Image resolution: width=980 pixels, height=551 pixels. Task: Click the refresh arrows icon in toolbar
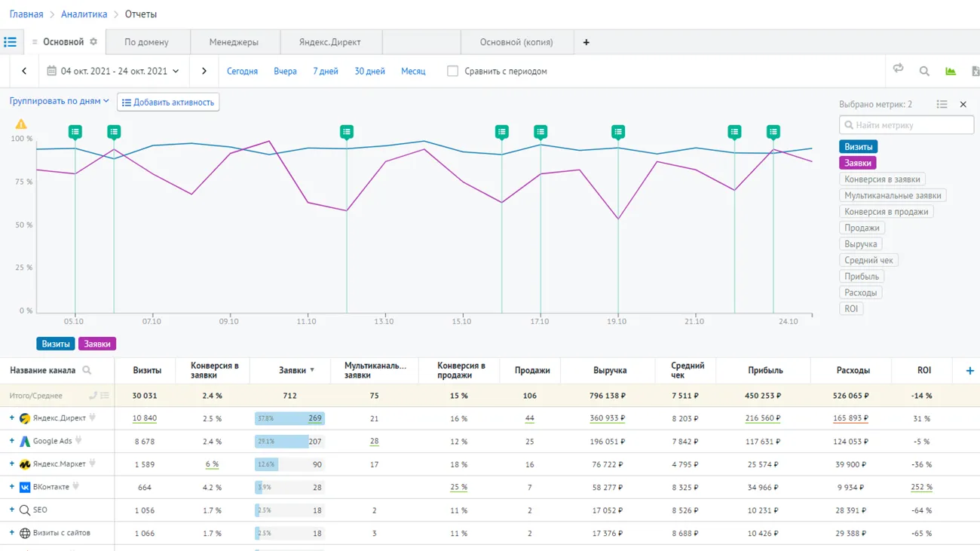click(x=898, y=69)
